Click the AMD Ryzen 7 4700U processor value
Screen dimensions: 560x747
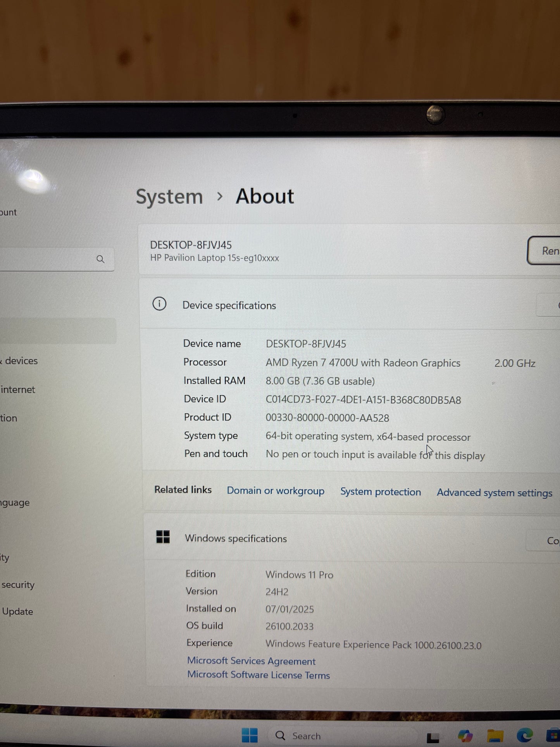(363, 363)
